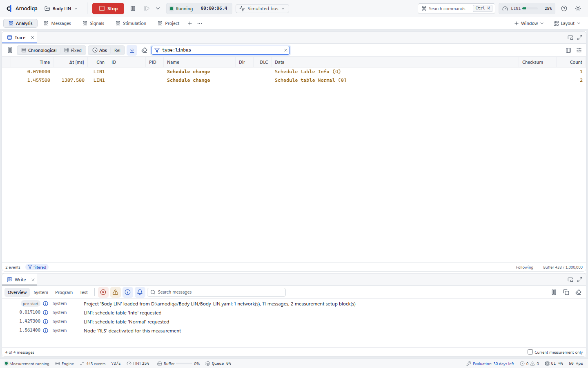Open the more tabs ellipsis menu
The height and width of the screenshot is (368, 588).
pos(200,23)
